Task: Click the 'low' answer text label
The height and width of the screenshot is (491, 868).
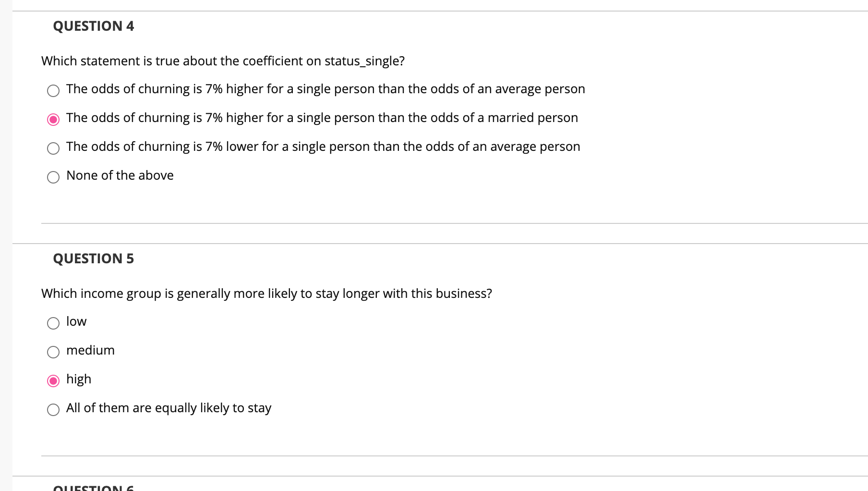Action: pyautogui.click(x=76, y=321)
